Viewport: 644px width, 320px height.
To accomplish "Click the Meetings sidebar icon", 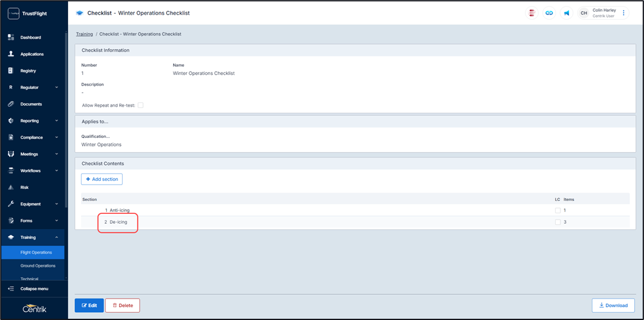I will coord(11,154).
